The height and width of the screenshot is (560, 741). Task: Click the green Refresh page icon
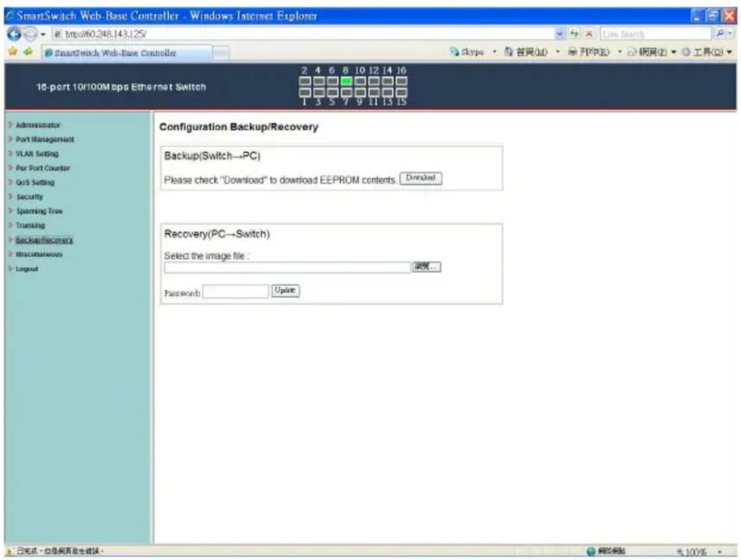point(574,34)
